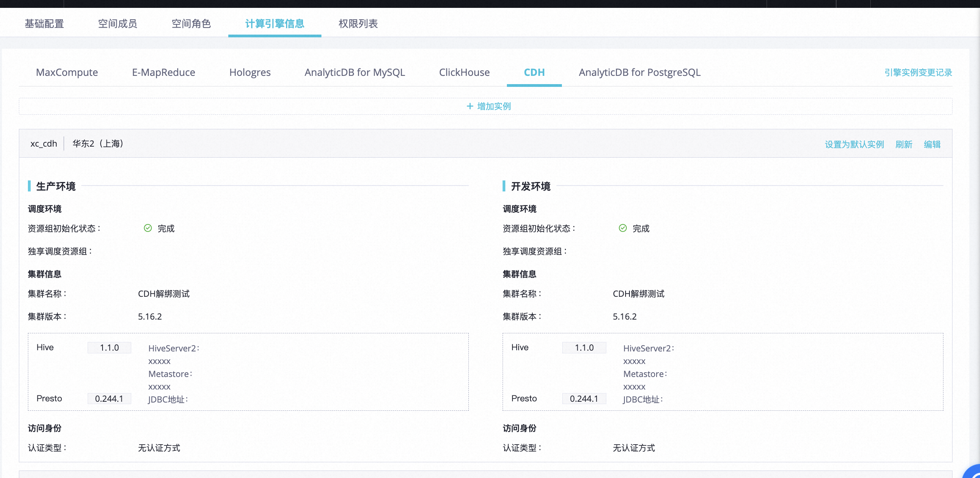Click production environment green completion check icon
This screenshot has width=980, height=478.
coord(148,228)
